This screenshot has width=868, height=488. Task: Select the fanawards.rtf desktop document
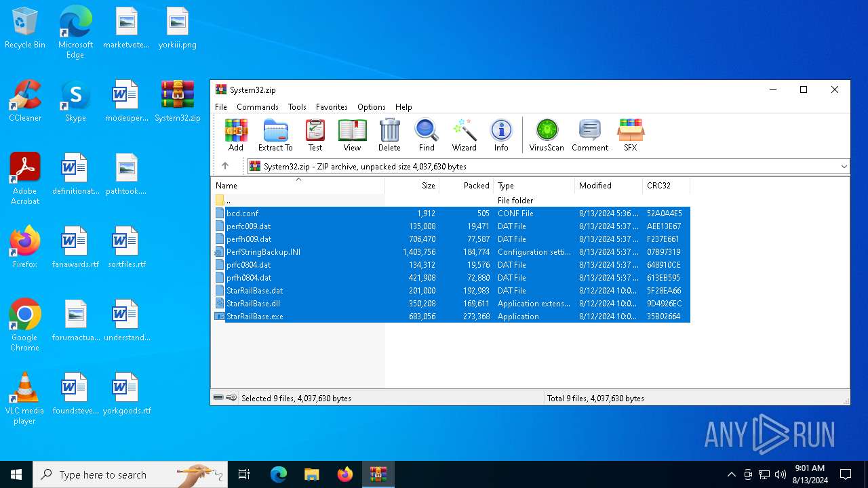[x=75, y=248]
